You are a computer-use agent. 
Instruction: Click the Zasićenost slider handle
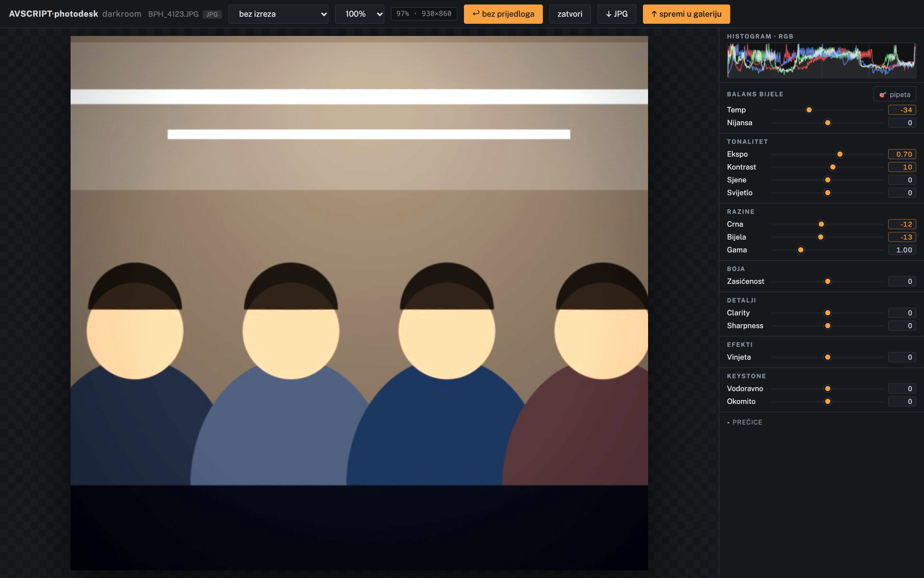click(827, 281)
